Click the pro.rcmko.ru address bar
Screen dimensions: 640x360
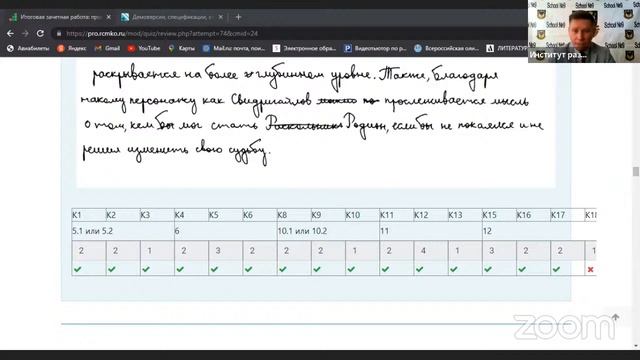[x=286, y=33]
